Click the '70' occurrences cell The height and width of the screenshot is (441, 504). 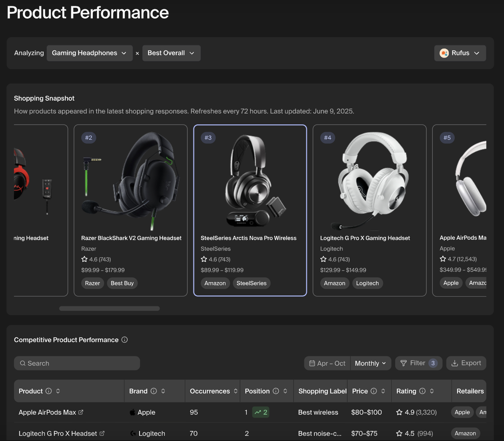click(193, 433)
